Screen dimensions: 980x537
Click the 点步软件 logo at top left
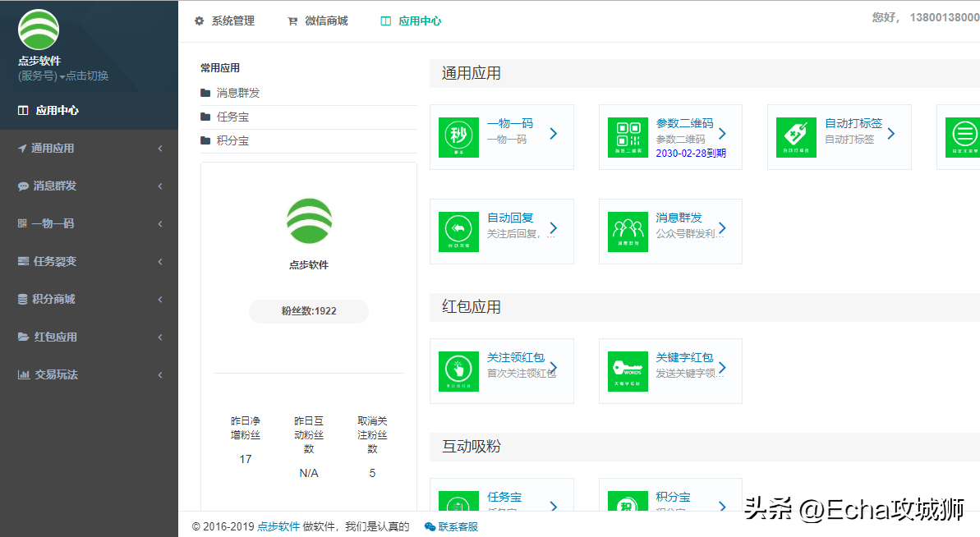click(x=39, y=30)
